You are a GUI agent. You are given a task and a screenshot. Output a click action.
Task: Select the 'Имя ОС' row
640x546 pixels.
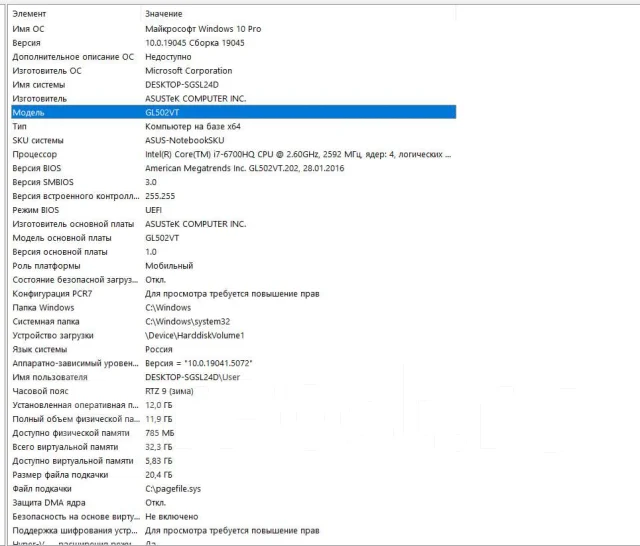click(x=233, y=29)
